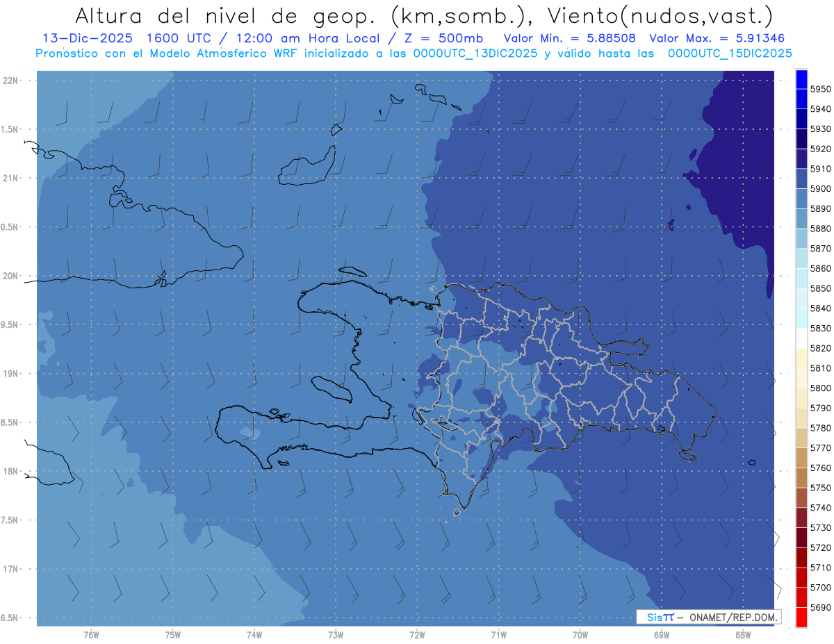Click the 69W longitude axis label
This screenshot has height=644, width=834.
point(662,634)
